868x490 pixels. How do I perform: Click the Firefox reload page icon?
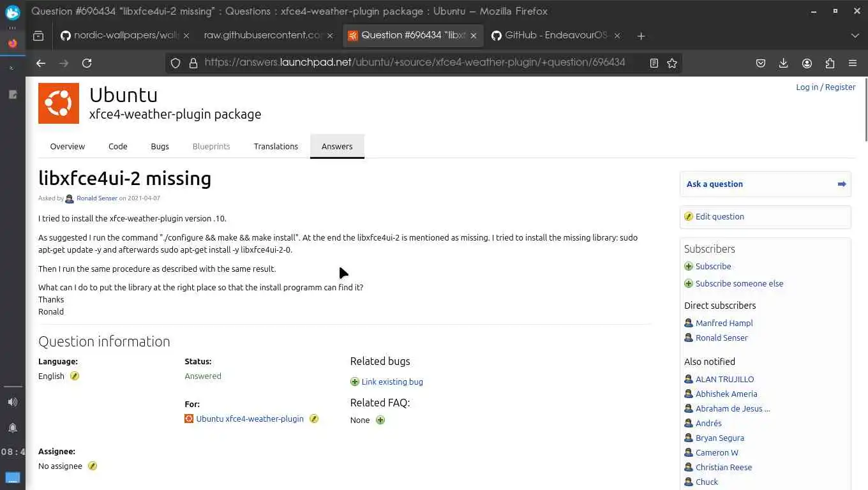click(x=87, y=63)
